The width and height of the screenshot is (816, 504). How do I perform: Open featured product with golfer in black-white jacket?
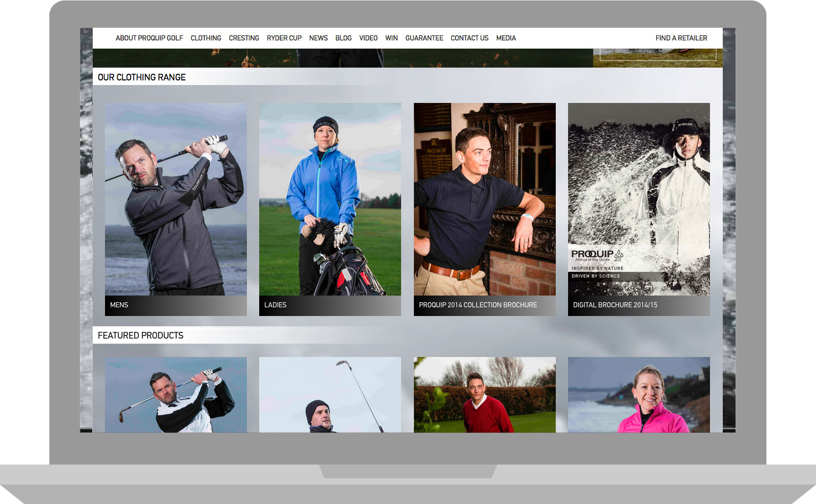pyautogui.click(x=176, y=395)
